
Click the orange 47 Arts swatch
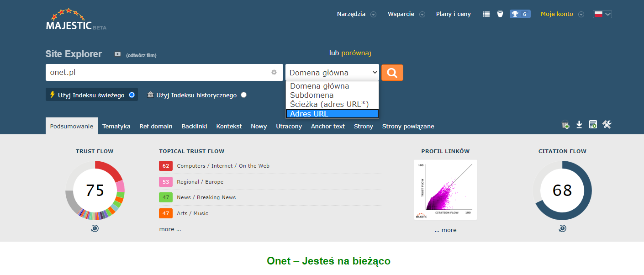(x=165, y=213)
